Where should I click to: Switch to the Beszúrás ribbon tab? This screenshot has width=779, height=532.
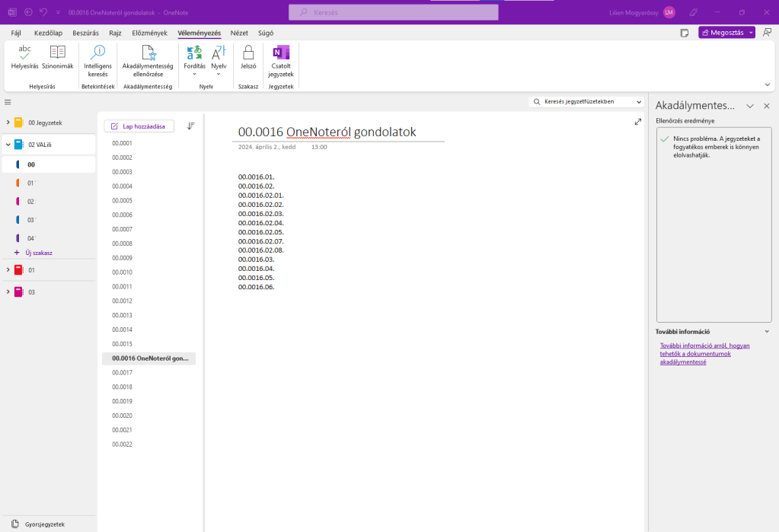coord(85,33)
